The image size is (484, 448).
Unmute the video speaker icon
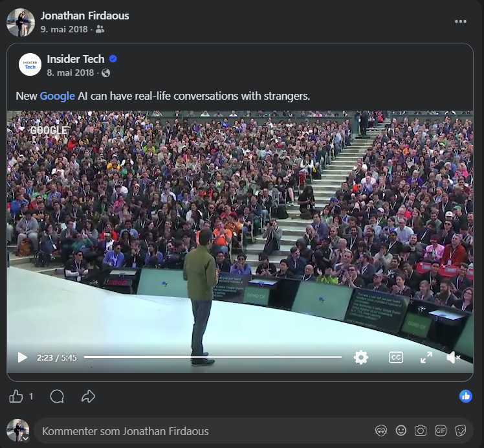coord(453,357)
